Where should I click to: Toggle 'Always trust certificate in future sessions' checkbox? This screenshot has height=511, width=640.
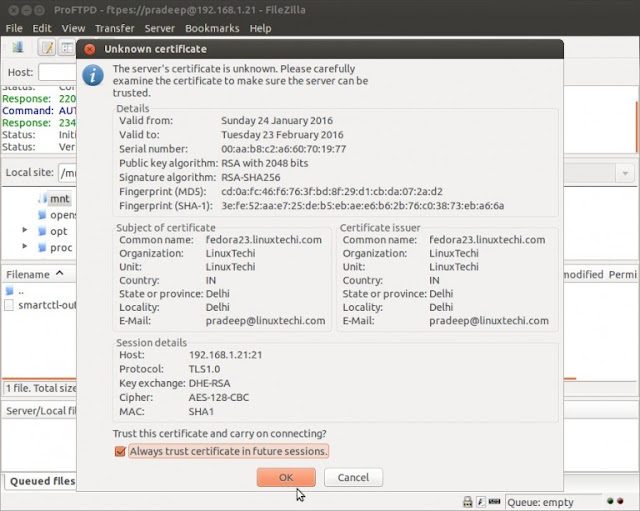(x=120, y=451)
